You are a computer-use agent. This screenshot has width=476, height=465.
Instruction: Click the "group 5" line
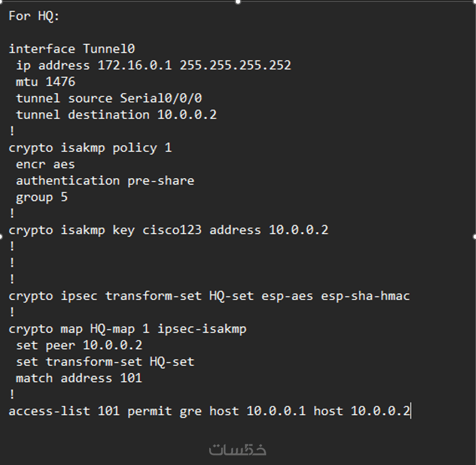pos(42,197)
